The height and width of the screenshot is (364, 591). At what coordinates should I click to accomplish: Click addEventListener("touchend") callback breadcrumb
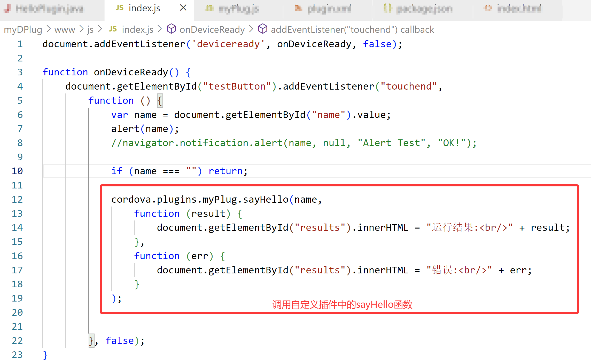[352, 30]
